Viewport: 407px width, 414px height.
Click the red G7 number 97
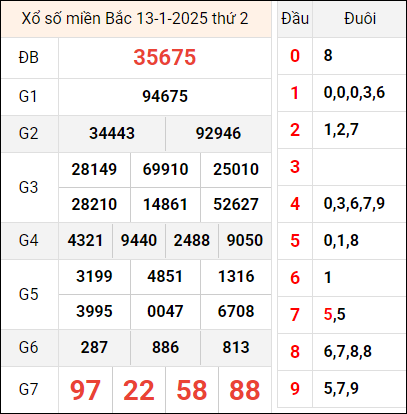pos(85,390)
